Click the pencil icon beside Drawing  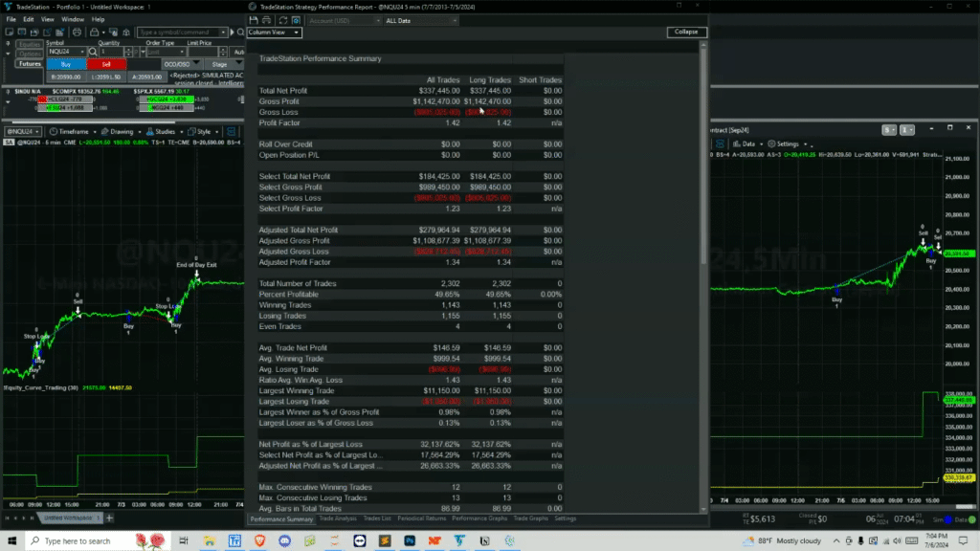pyautogui.click(x=104, y=132)
